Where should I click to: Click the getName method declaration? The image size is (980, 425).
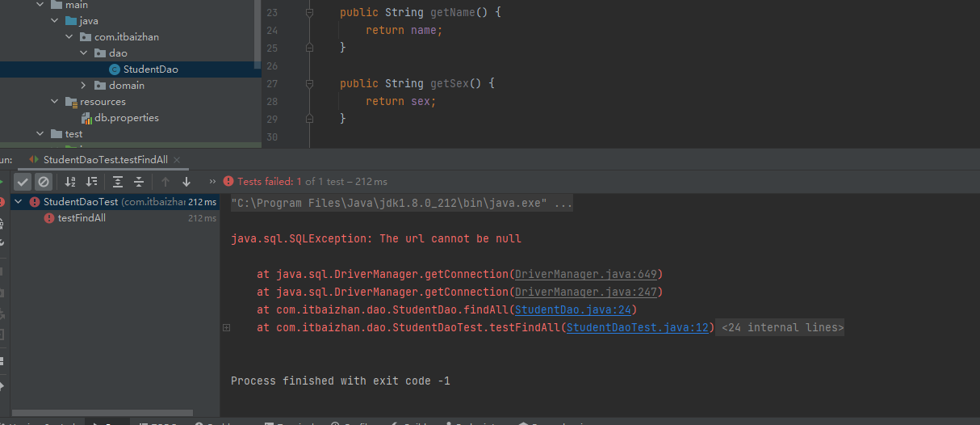[421, 13]
